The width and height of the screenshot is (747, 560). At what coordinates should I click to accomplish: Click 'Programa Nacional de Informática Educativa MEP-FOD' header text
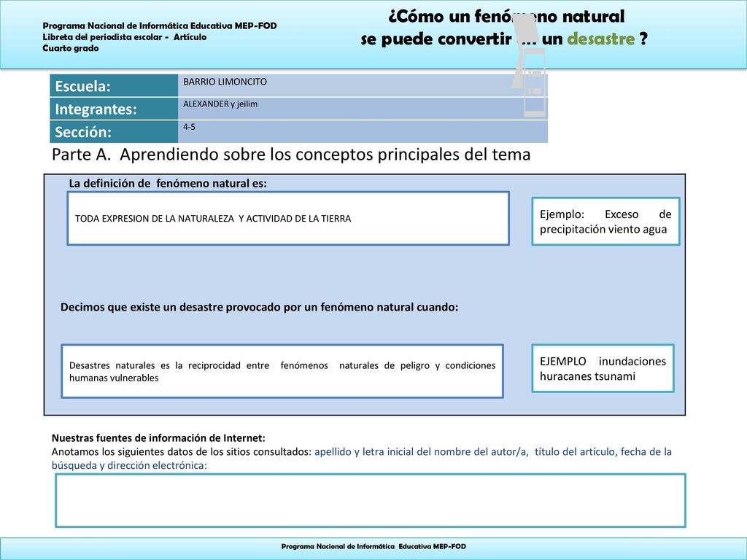tap(160, 26)
